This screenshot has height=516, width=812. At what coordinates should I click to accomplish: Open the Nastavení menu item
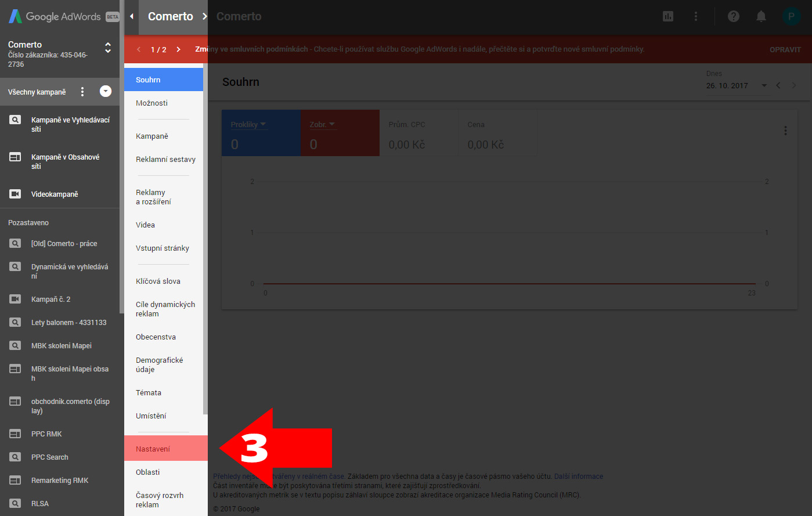(166, 449)
